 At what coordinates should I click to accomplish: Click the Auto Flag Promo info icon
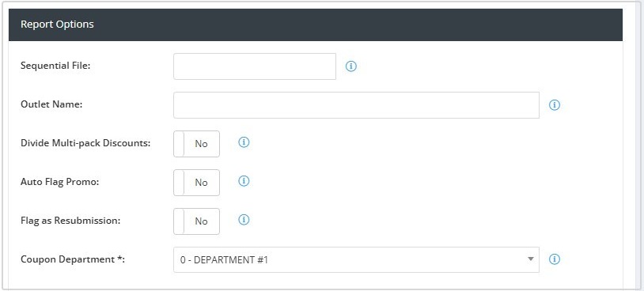click(x=244, y=181)
